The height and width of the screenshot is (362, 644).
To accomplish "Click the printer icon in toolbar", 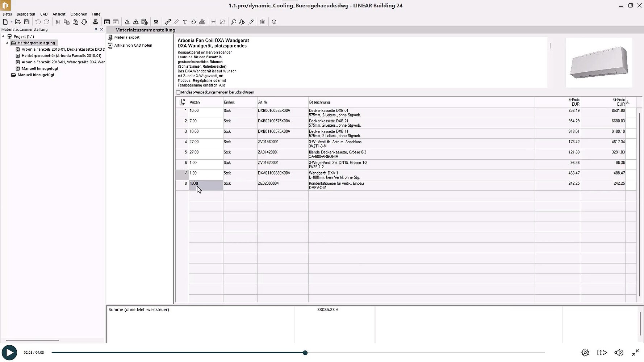I will [x=96, y=22].
